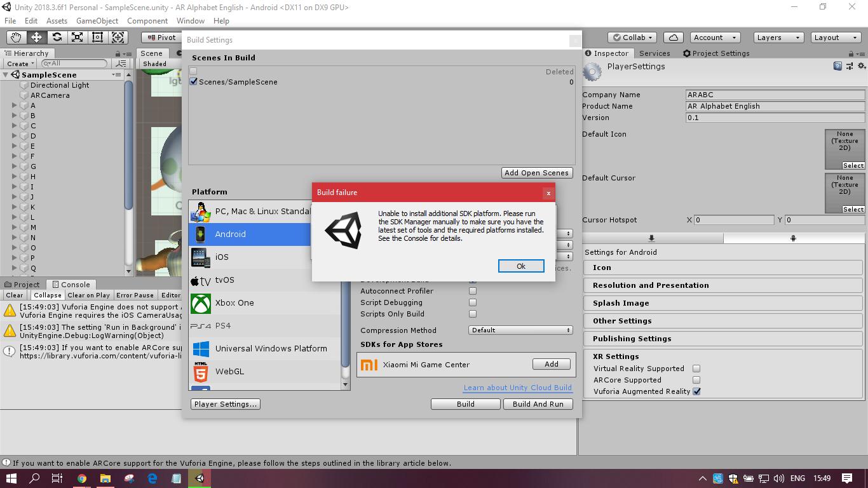Click Ok in Build failure dialog
Viewport: 868px width, 488px height.
tap(521, 266)
